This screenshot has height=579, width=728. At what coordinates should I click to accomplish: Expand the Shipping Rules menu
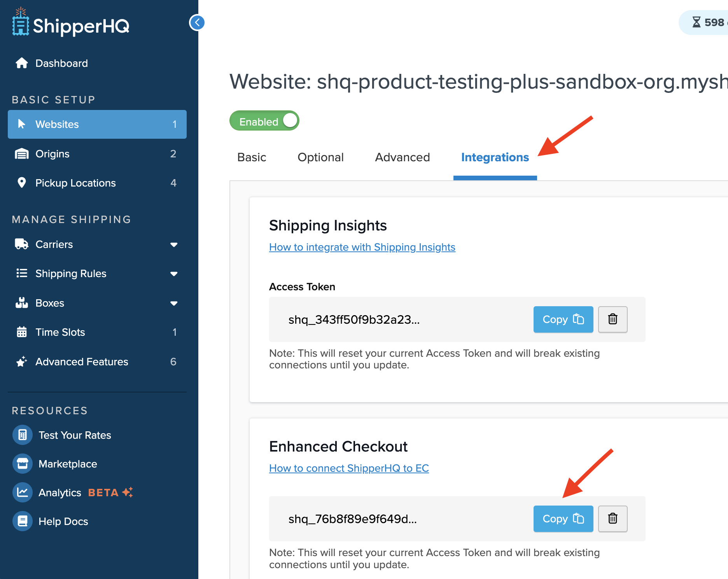pos(174,274)
